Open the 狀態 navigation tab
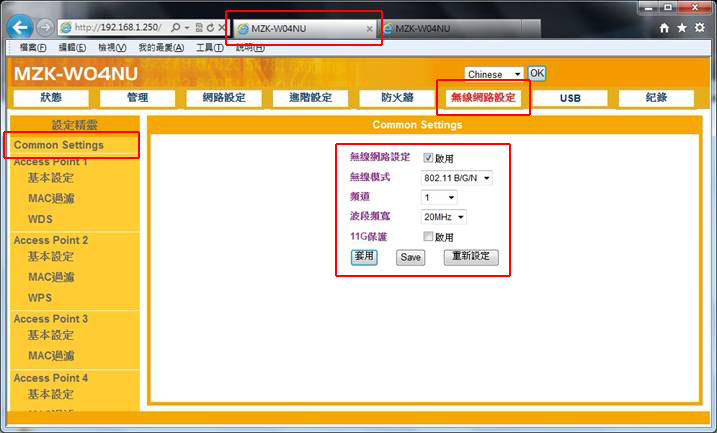Viewport: 717px width, 433px height. pos(51,97)
